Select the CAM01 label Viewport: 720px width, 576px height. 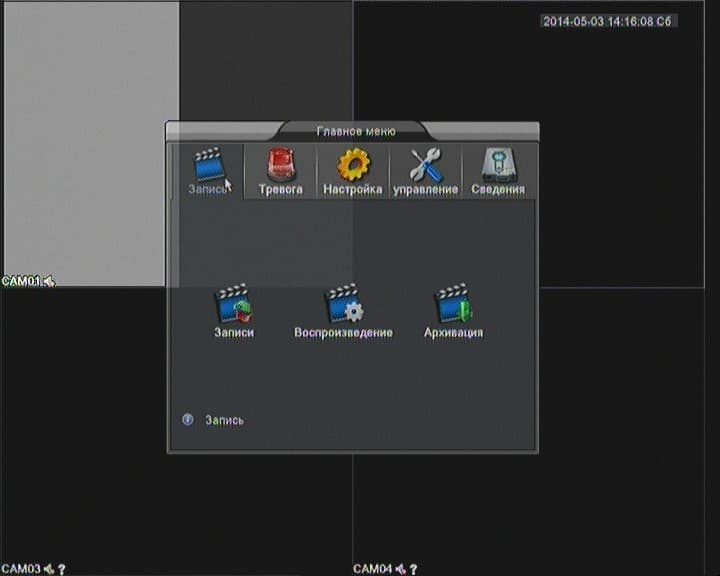point(21,281)
